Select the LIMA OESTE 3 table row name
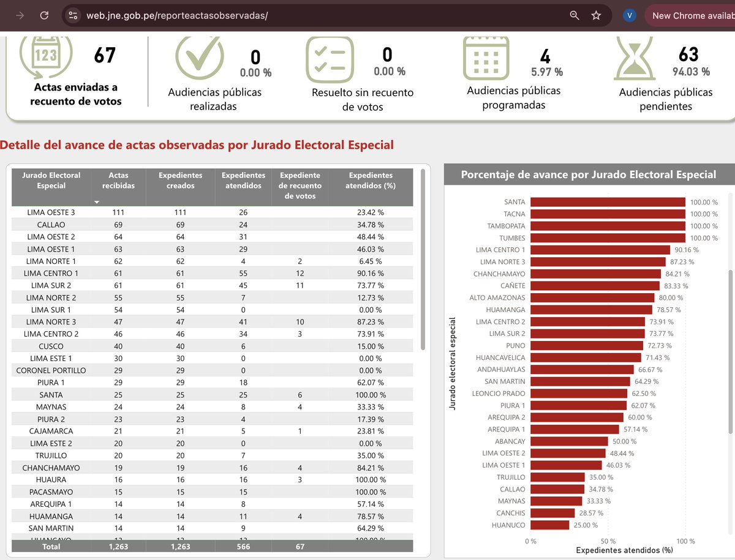 51,212
